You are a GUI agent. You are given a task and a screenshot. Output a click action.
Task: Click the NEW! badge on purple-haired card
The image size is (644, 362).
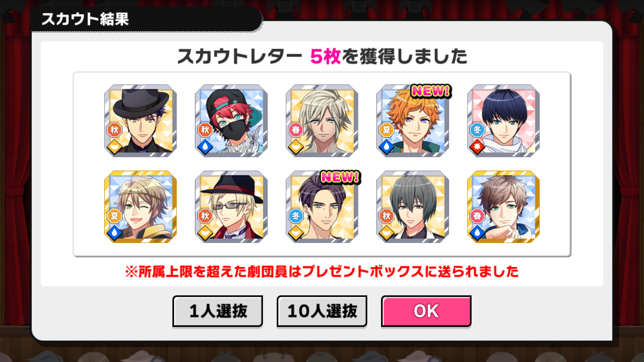(x=340, y=177)
